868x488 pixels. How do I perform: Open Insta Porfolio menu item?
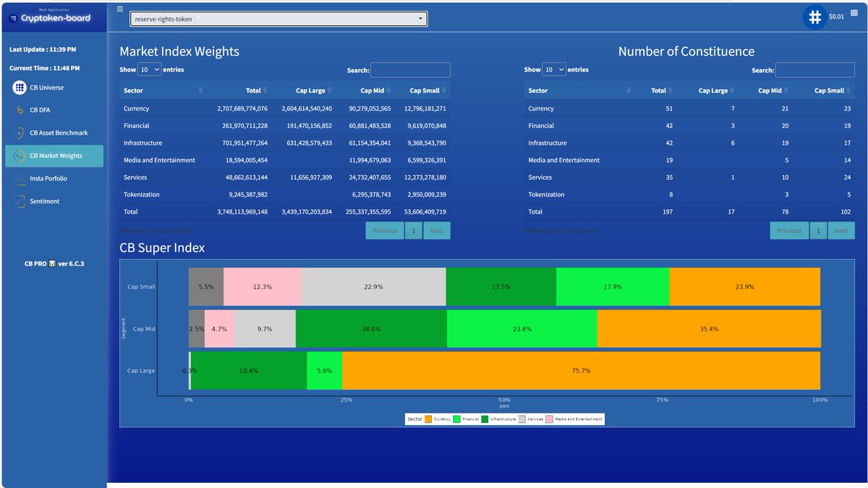coord(54,178)
